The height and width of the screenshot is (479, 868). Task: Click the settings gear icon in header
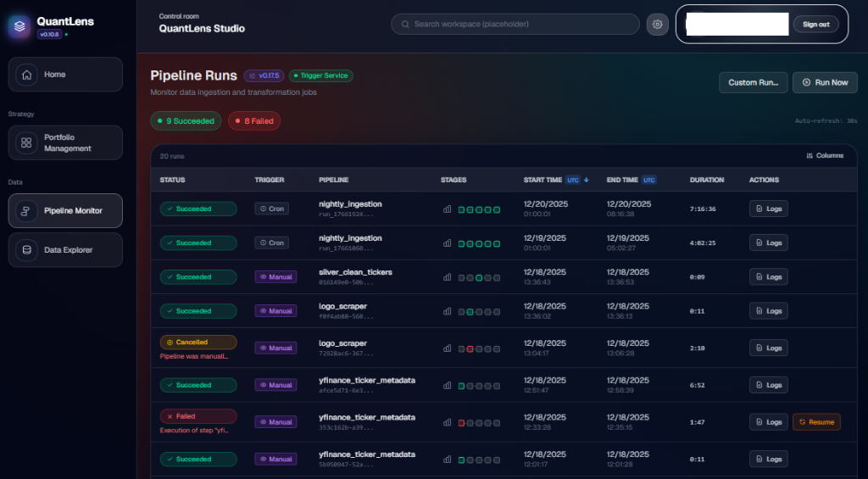(657, 25)
